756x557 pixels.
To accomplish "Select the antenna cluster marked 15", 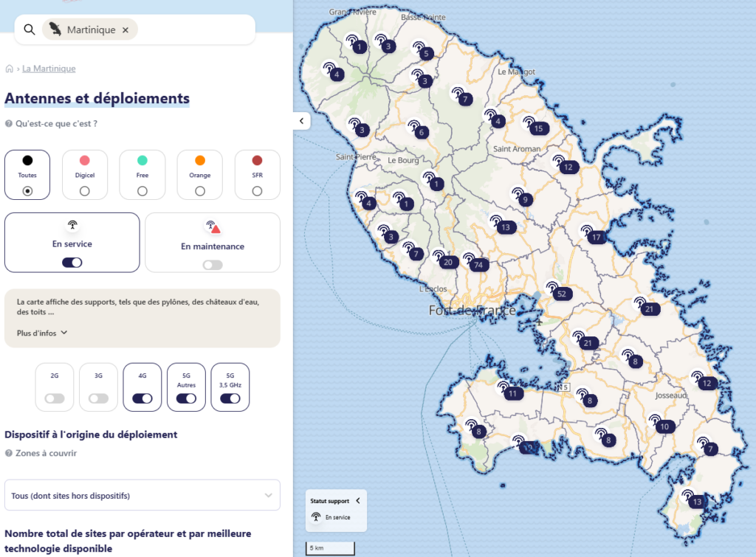I will coord(537,128).
